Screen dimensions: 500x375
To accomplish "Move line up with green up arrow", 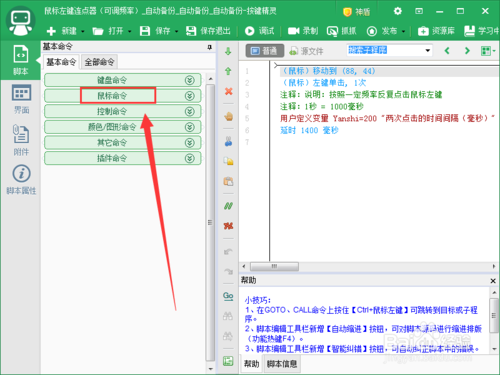I will tap(228, 71).
